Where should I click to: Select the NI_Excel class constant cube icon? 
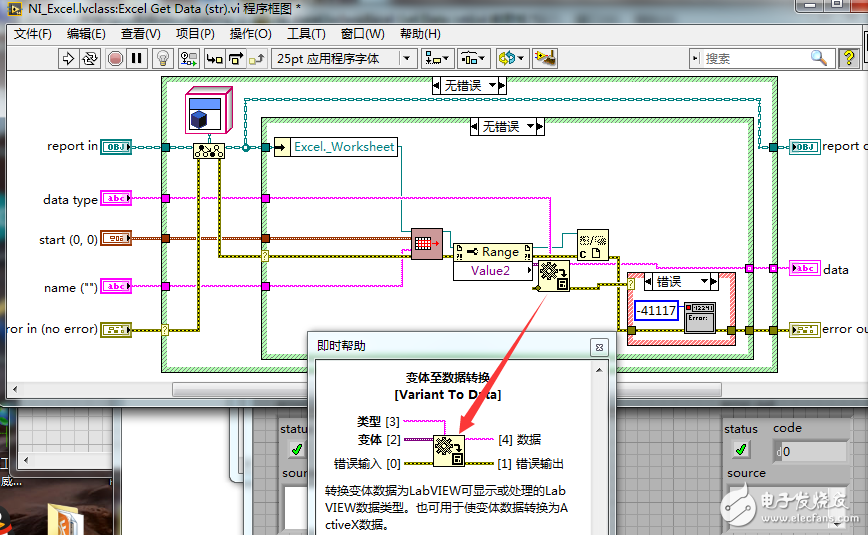[208, 110]
